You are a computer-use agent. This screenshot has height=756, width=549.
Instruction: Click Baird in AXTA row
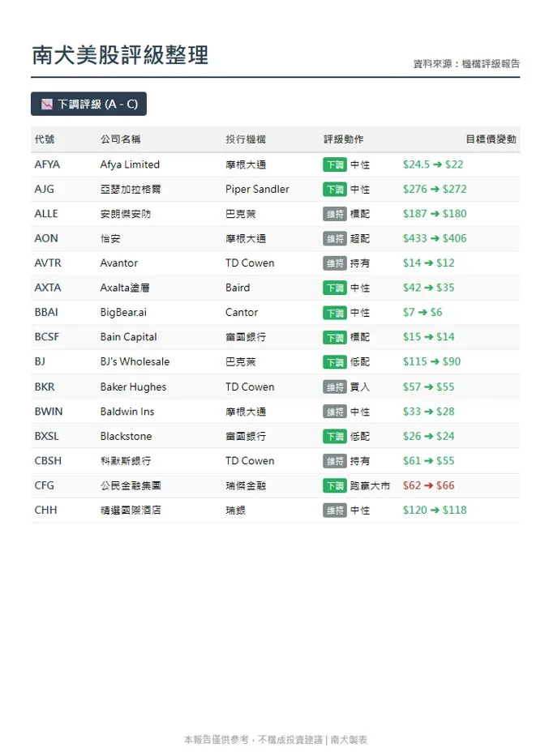point(238,288)
